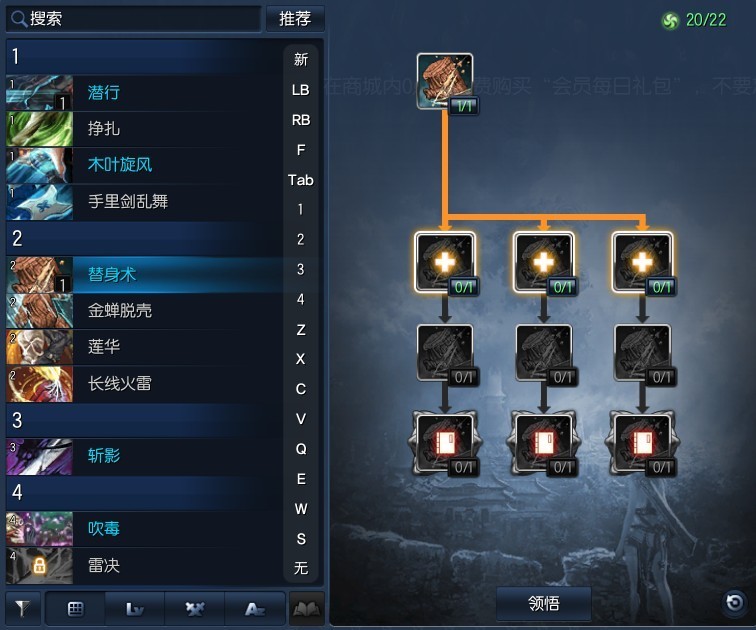Screen dimensions: 756x630
Task: Click the 推荐 recommend button
Action: point(295,19)
